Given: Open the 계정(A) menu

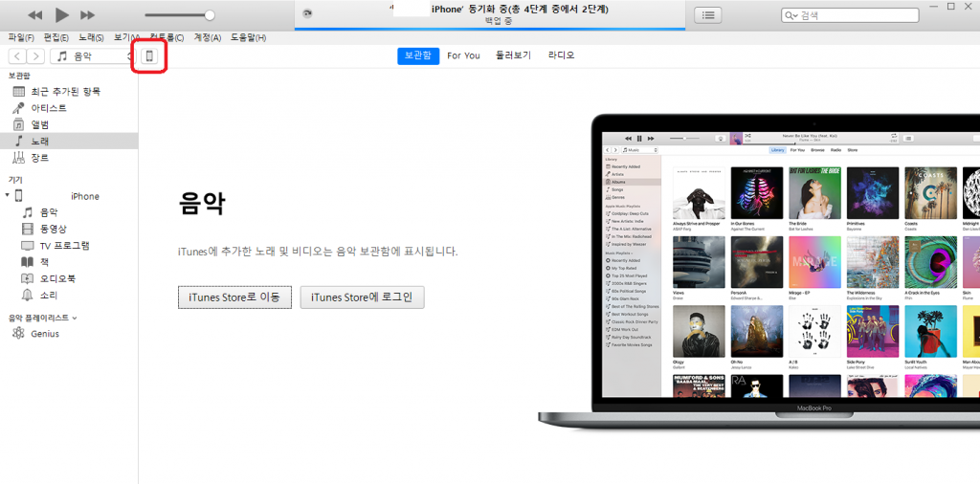Looking at the screenshot, I should coord(208,38).
